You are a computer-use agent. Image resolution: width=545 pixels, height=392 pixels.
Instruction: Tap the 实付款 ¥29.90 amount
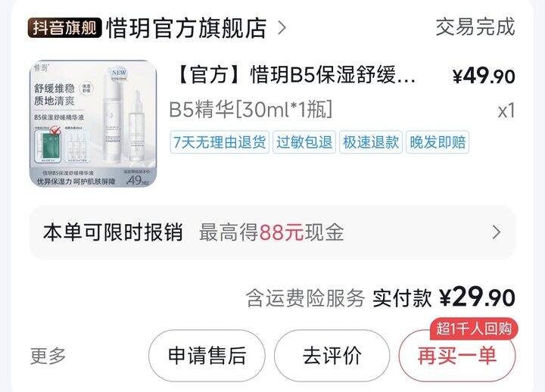tap(444, 298)
